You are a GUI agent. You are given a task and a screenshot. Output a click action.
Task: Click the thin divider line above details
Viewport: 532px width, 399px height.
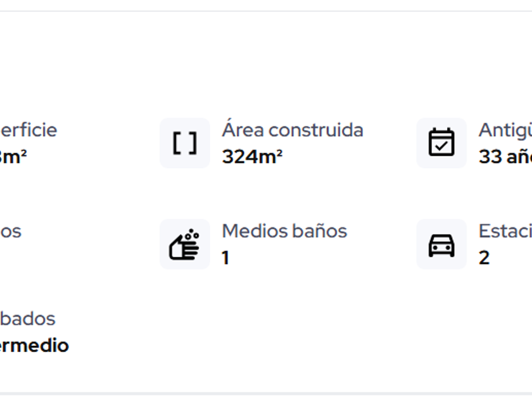point(266,11)
